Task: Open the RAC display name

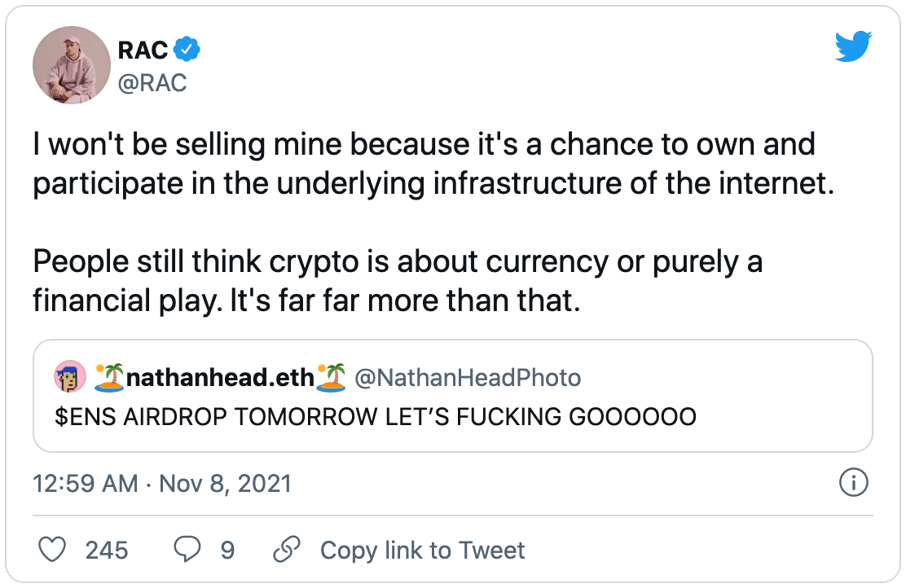Action: pos(143,50)
